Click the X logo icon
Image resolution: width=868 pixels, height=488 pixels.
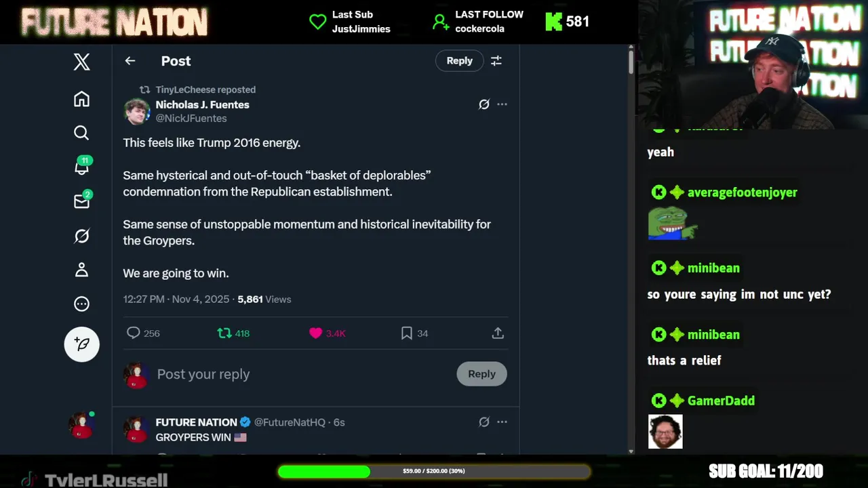(x=81, y=62)
